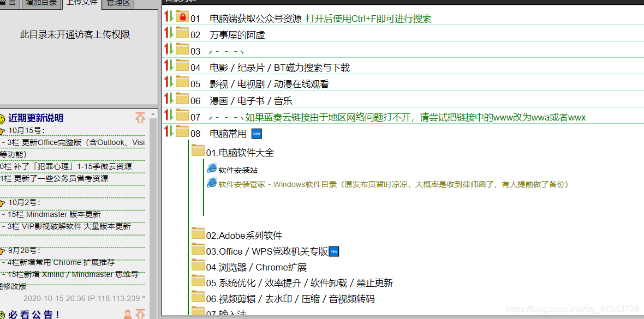This screenshot has width=644, height=319.
Task: Switch to the 增加目录 tab
Action: [x=41, y=4]
